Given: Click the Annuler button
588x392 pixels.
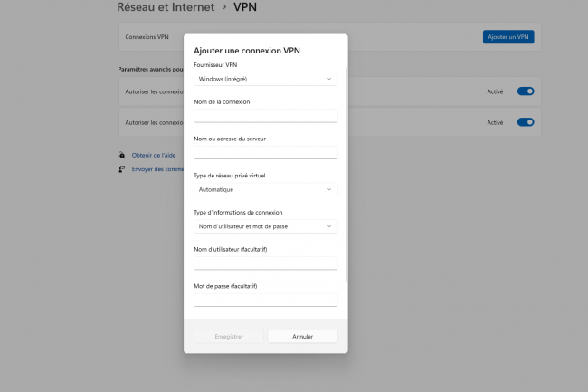Looking at the screenshot, I should click(302, 336).
